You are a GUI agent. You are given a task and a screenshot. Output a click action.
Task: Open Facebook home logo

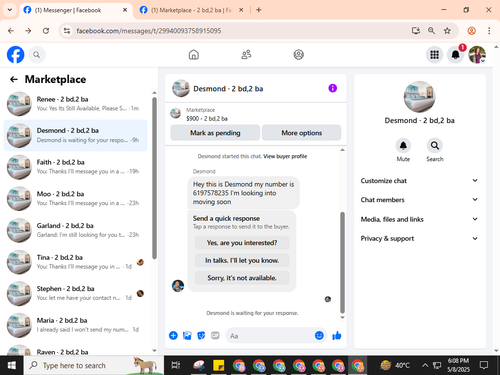tap(16, 55)
